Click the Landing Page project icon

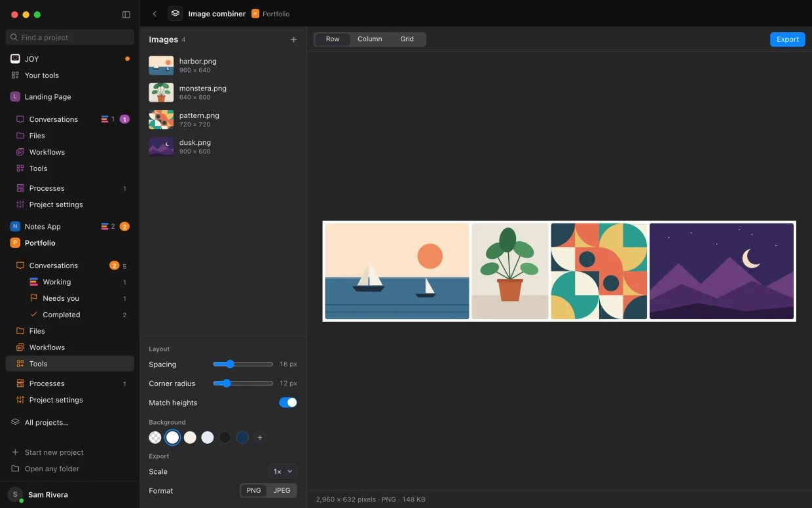coord(15,96)
